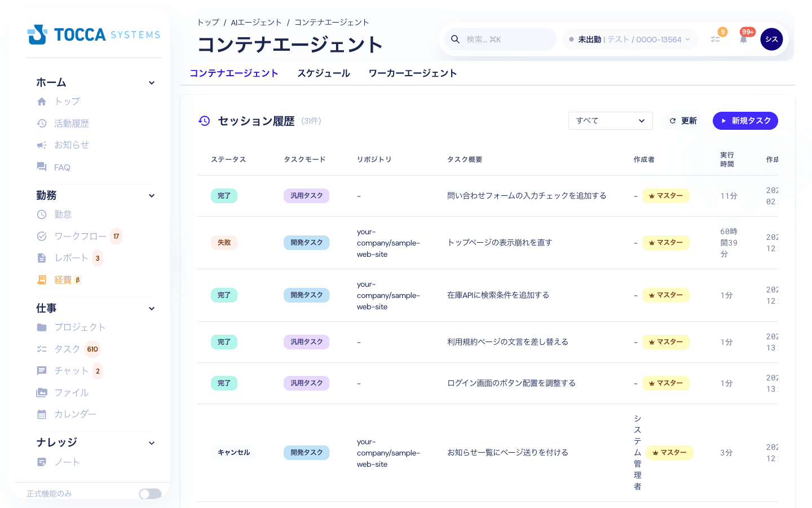This screenshot has height=508, width=812.
Task: Collapse the 仕事 section
Action: click(x=152, y=309)
